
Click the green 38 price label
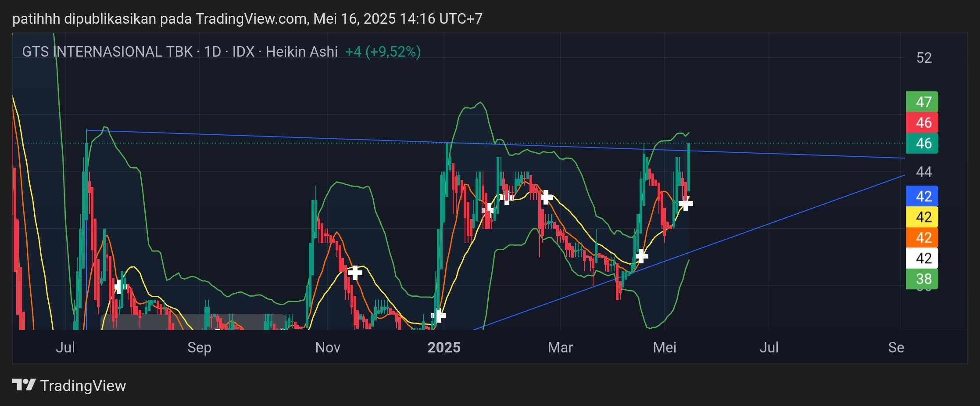coord(922,279)
